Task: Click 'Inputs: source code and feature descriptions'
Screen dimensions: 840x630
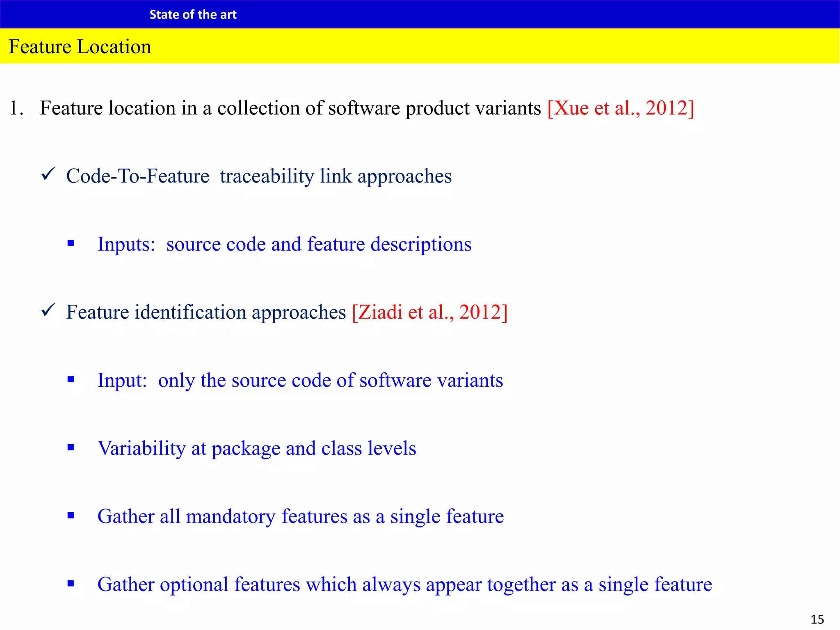Action: point(284,244)
